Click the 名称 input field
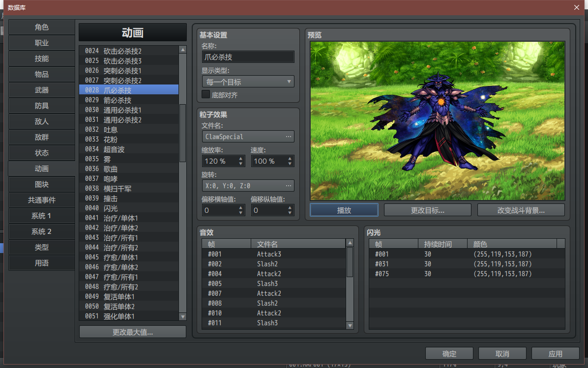This screenshot has width=588, height=368. 248,57
